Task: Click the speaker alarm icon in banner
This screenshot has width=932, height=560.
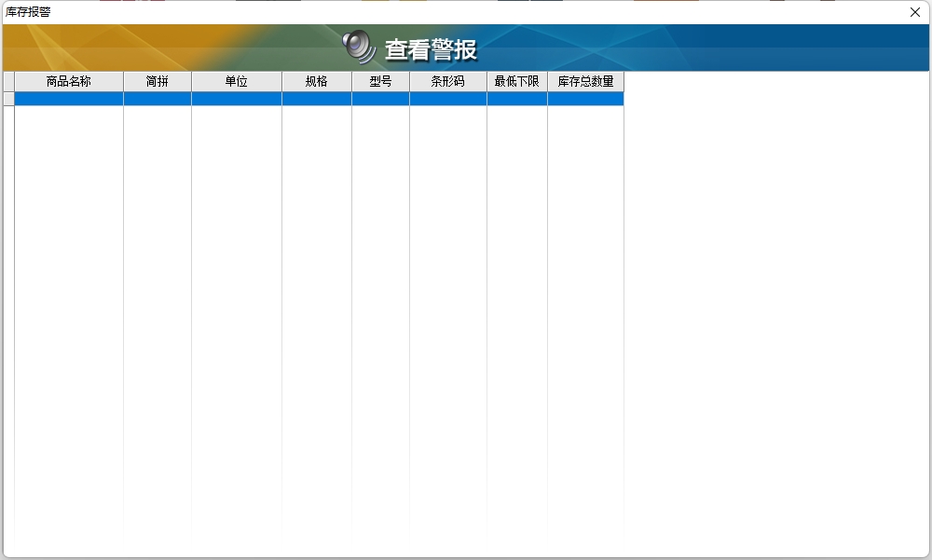Action: (359, 47)
